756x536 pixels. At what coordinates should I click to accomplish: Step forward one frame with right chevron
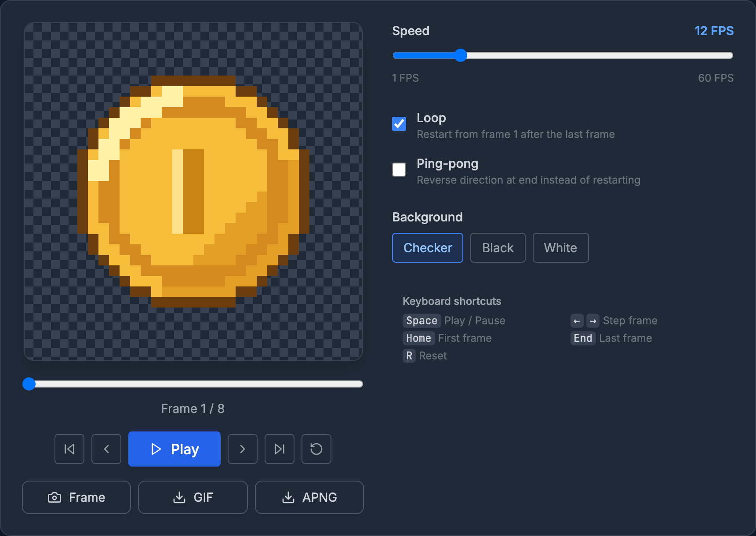pos(243,449)
